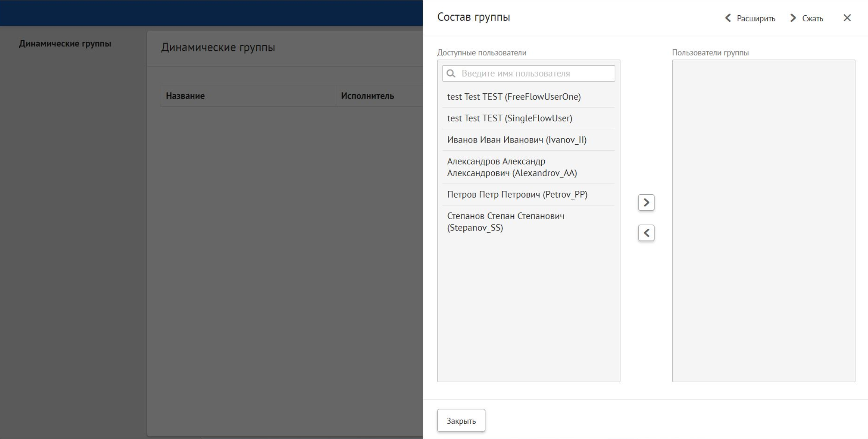Select user SingleFlowUser in list

[510, 118]
